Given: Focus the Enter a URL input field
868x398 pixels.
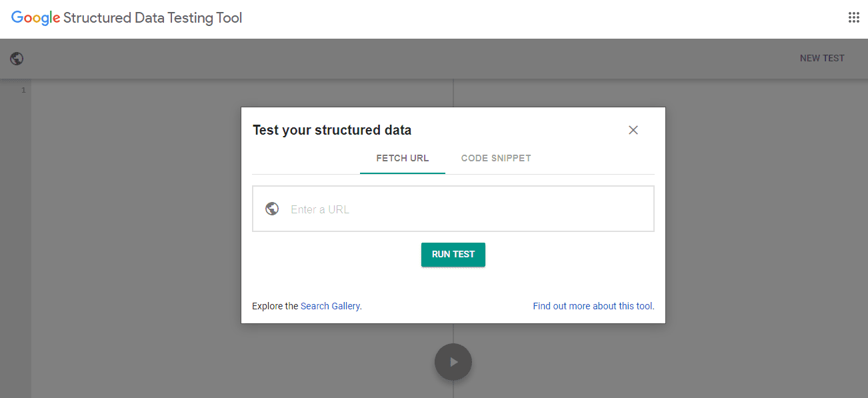Looking at the screenshot, I should (453, 209).
